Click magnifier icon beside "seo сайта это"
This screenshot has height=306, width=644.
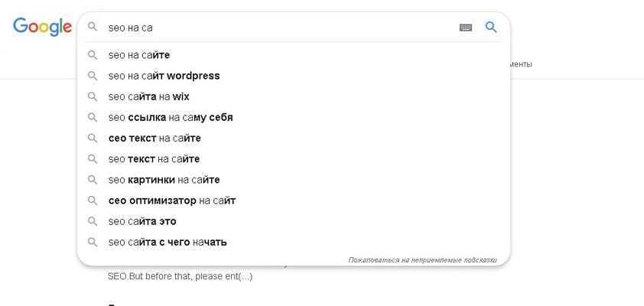click(x=93, y=221)
